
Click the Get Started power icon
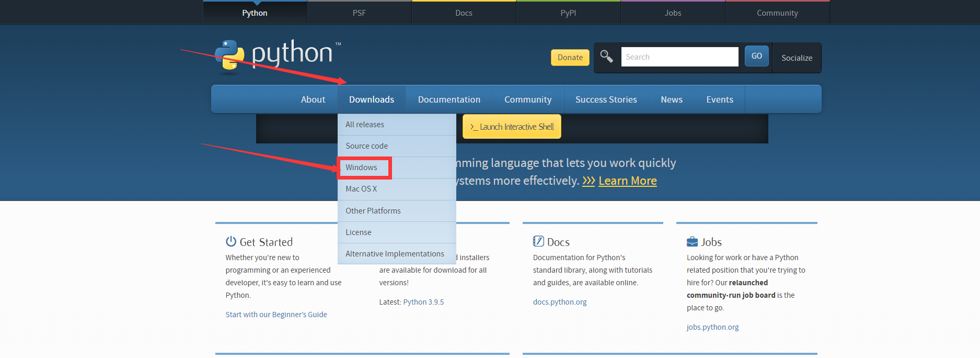coord(231,241)
